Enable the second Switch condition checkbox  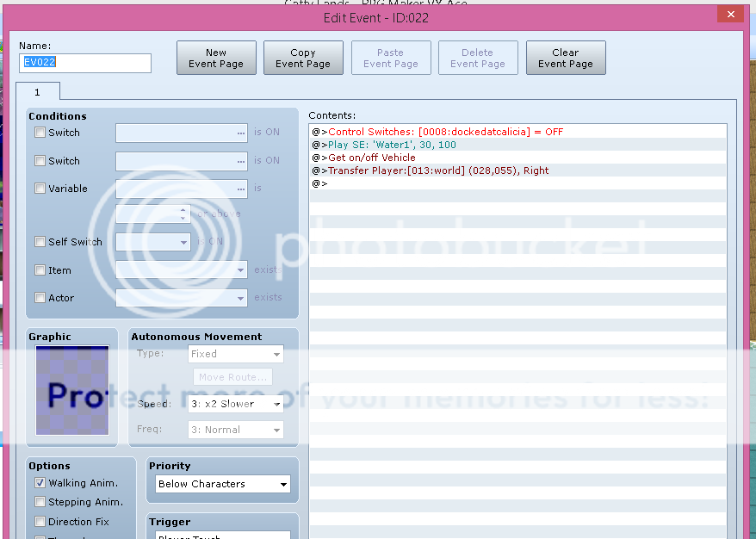click(40, 161)
